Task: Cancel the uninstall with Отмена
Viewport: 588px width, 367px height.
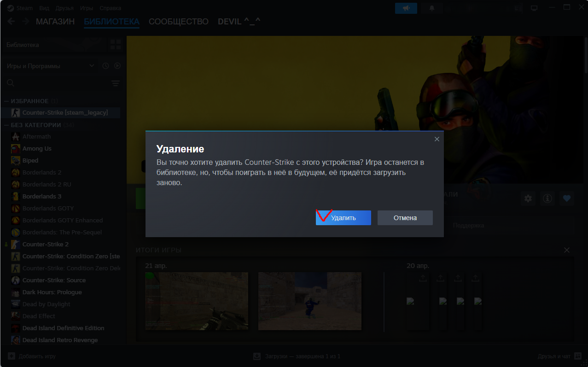Action: pyautogui.click(x=405, y=218)
